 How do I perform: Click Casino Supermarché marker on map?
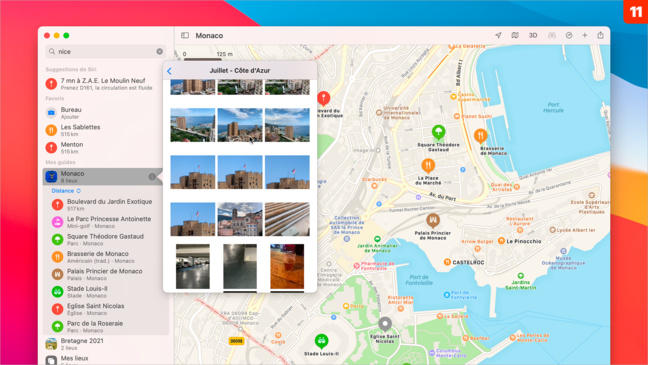[x=453, y=97]
